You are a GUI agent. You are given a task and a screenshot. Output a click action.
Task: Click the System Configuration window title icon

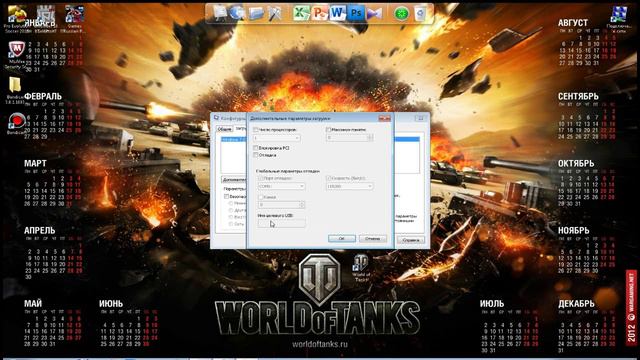[x=216, y=118]
